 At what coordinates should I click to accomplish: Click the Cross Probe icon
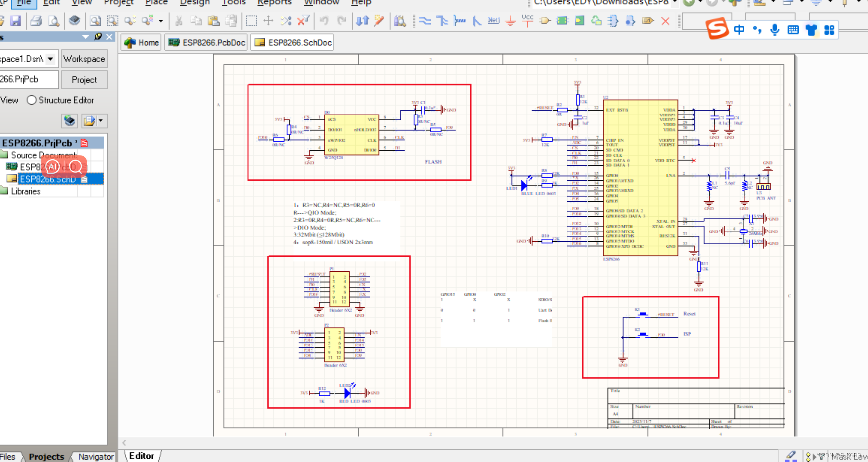point(379,21)
